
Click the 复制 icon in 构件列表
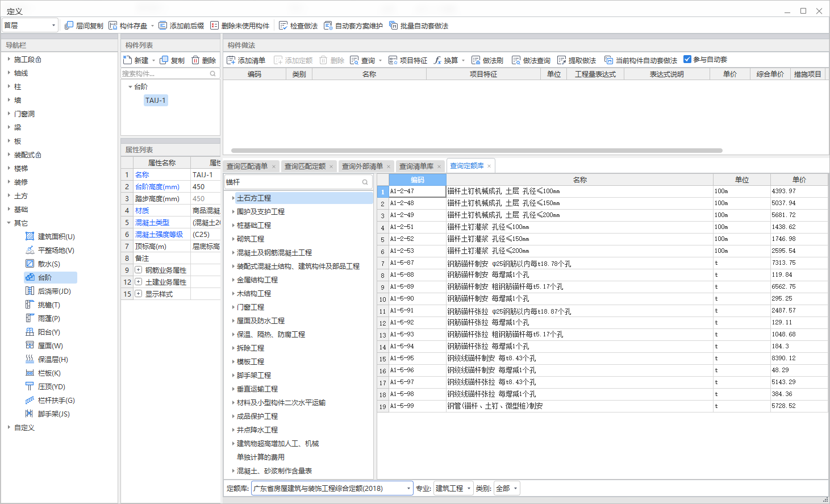pyautogui.click(x=164, y=60)
